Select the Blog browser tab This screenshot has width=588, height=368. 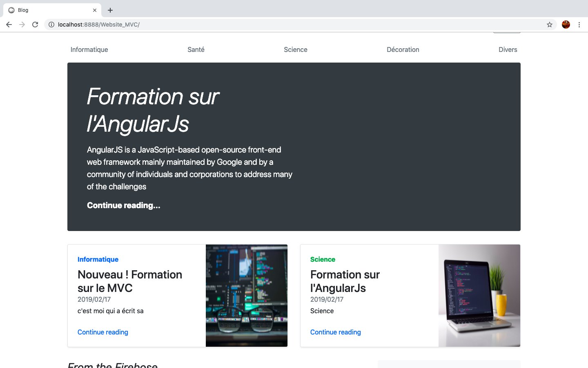click(x=52, y=10)
